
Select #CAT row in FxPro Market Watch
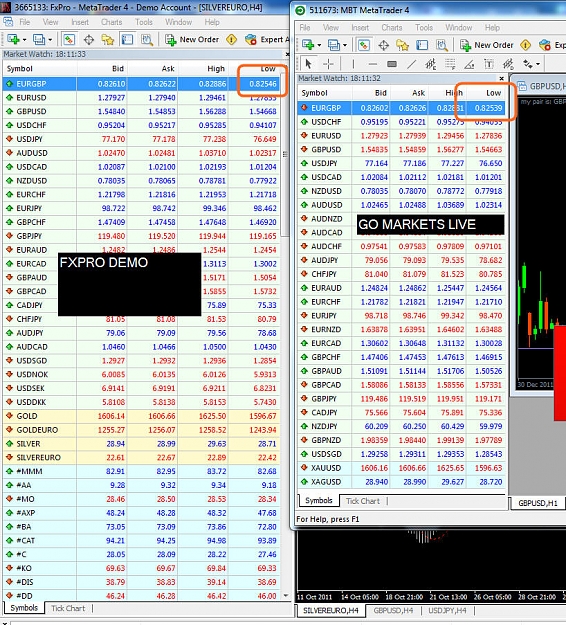point(141,540)
